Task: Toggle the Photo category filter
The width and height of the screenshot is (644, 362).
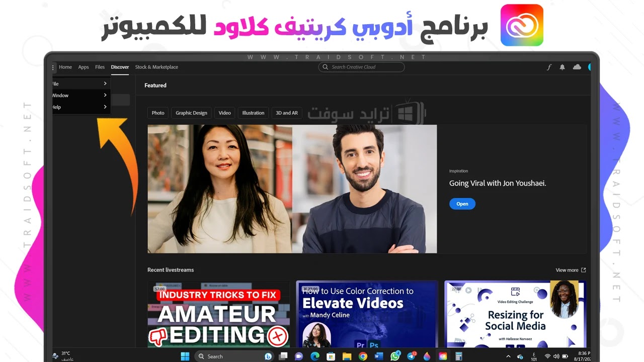Action: click(x=157, y=113)
